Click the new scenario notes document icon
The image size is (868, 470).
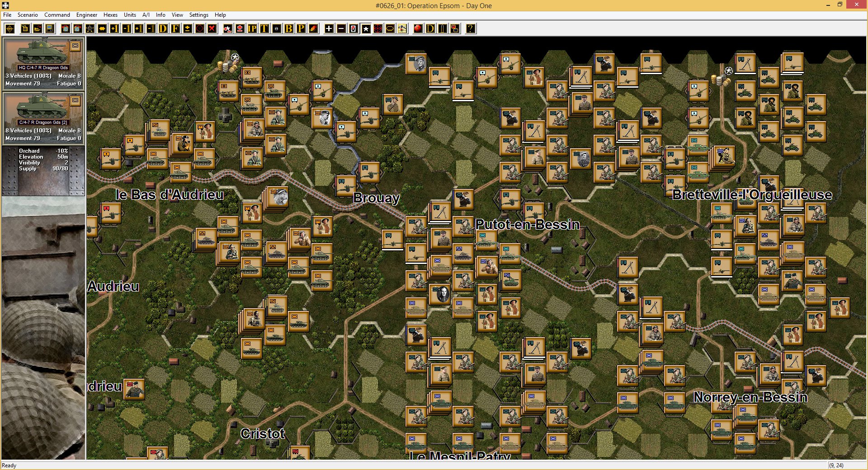click(x=25, y=29)
